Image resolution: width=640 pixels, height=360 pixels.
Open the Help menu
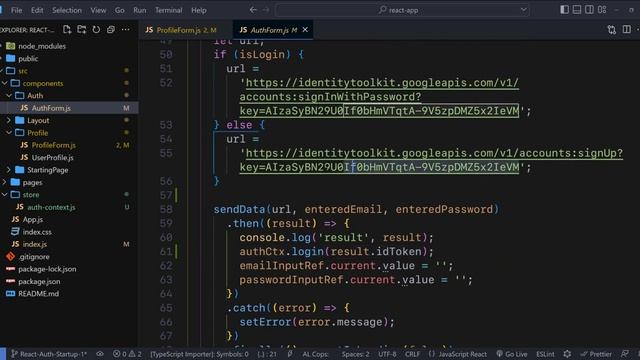(199, 10)
